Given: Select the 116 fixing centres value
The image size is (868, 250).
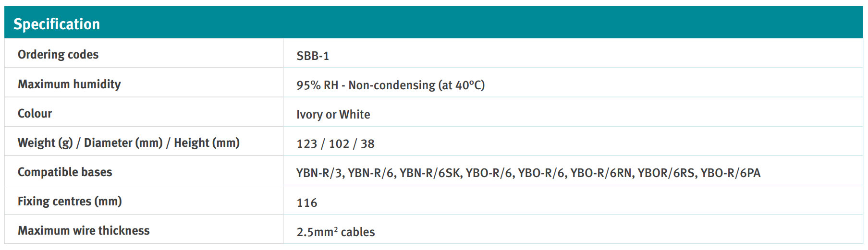Looking at the screenshot, I should click(307, 203).
